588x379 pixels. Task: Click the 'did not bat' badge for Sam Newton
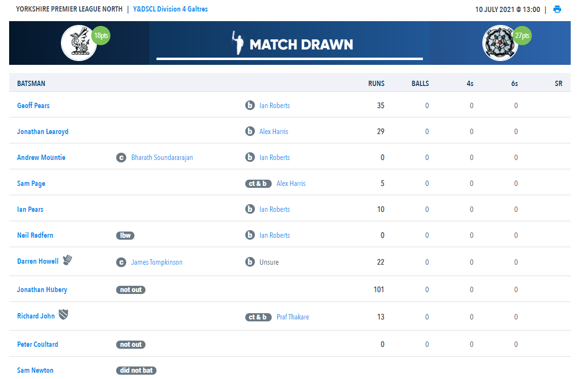click(x=136, y=370)
